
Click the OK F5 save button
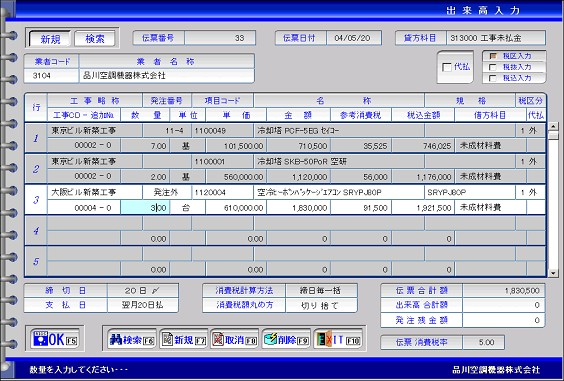(x=55, y=339)
